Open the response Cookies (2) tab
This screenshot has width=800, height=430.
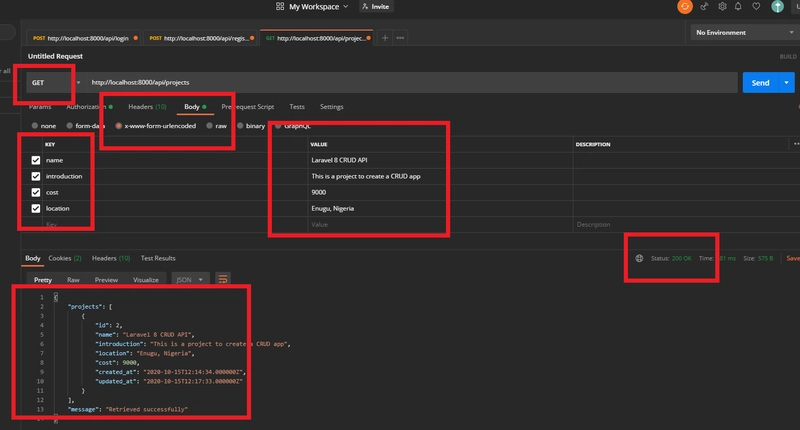coord(65,258)
